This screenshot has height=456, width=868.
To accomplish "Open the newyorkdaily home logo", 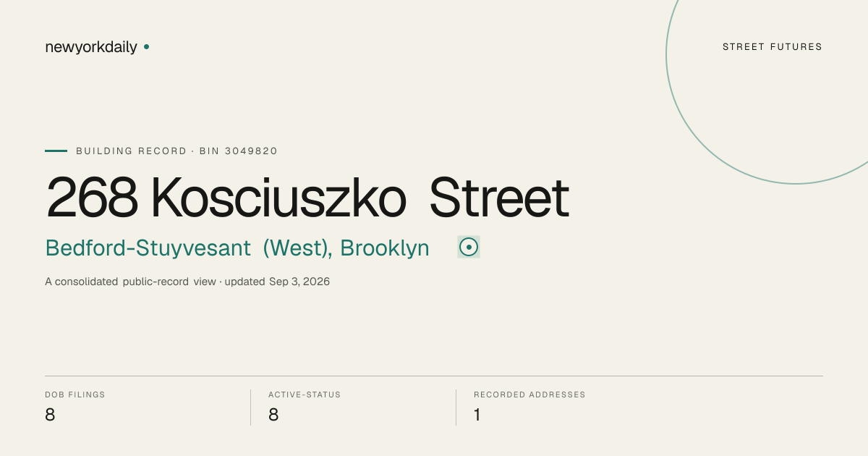I will pyautogui.click(x=91, y=47).
